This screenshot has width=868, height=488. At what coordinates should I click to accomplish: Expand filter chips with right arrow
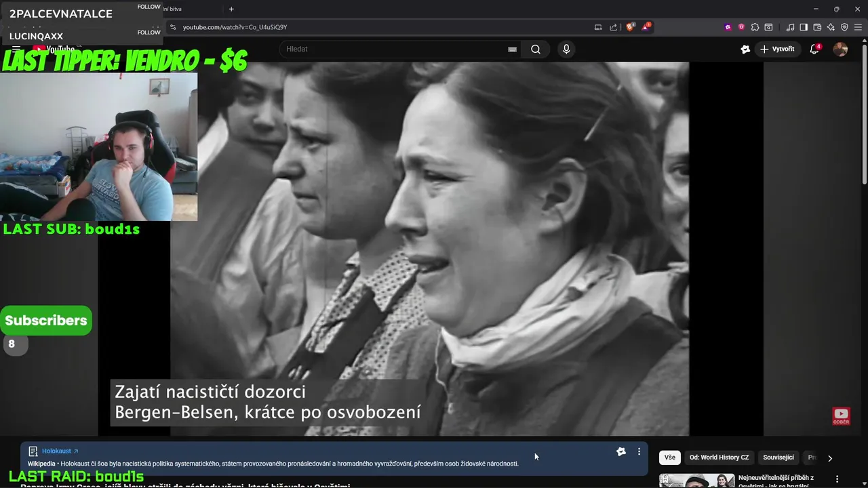tap(829, 458)
